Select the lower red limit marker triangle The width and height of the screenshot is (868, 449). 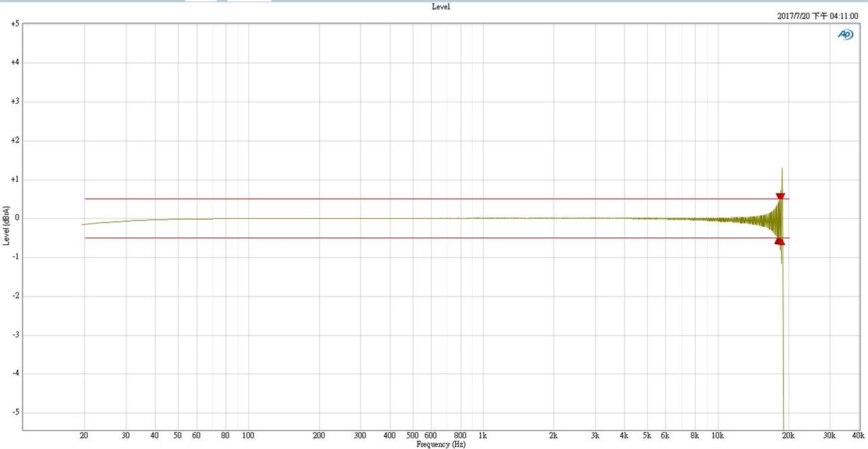click(x=780, y=241)
